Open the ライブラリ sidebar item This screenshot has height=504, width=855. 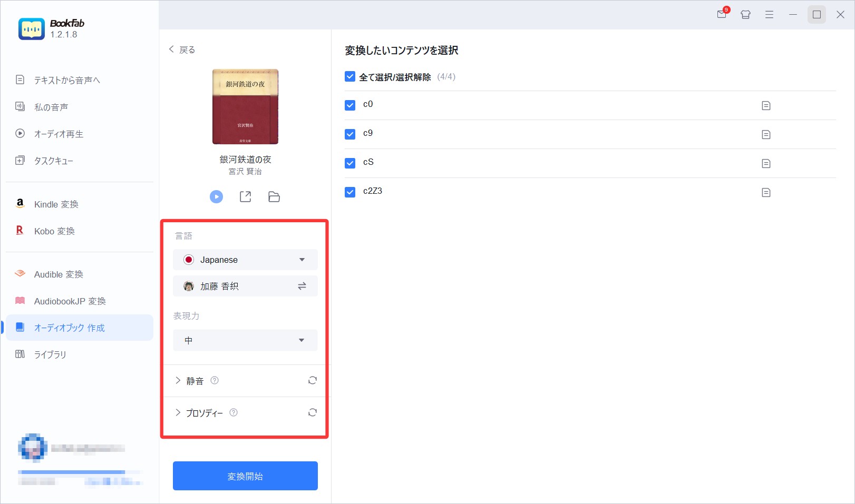tap(50, 354)
